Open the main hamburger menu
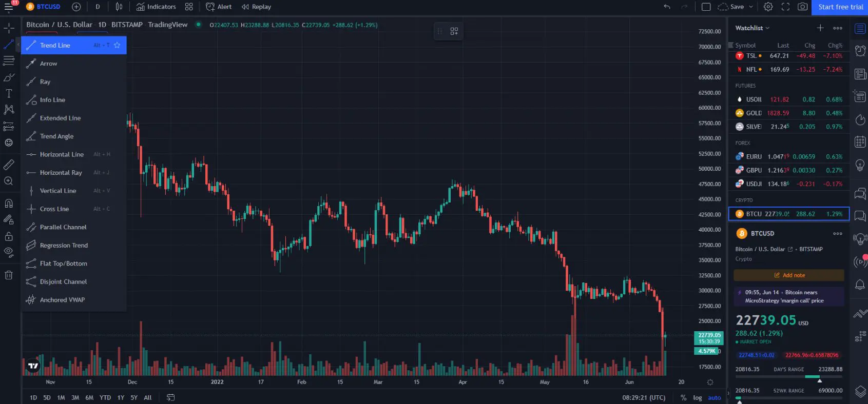868x404 pixels. pyautogui.click(x=9, y=7)
